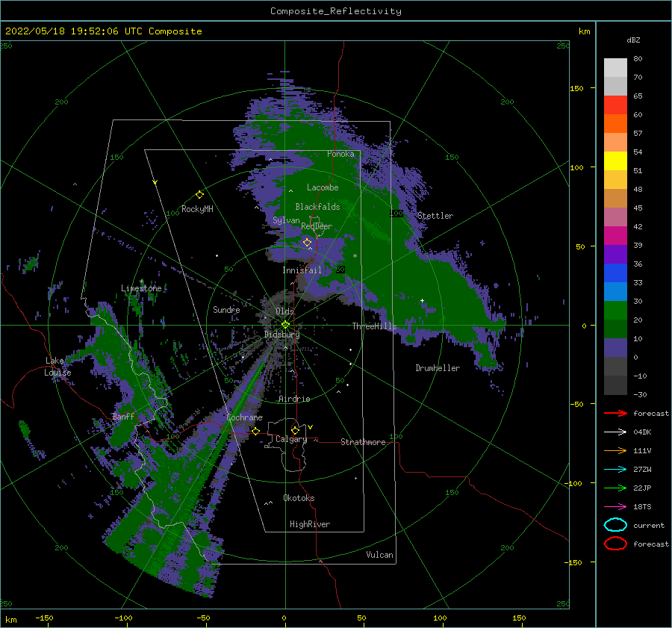Click the dark orange dBZ swatch

pyautogui.click(x=615, y=124)
